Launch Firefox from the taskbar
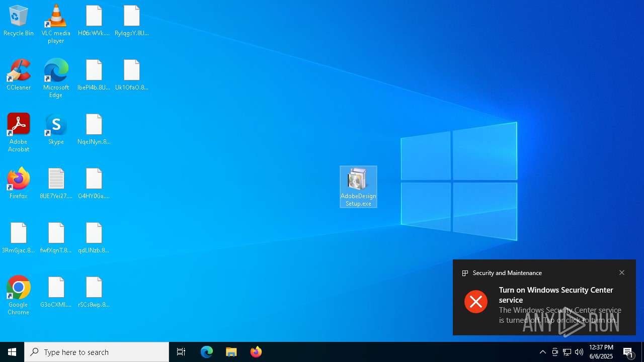This screenshot has height=362, width=644. (256, 352)
